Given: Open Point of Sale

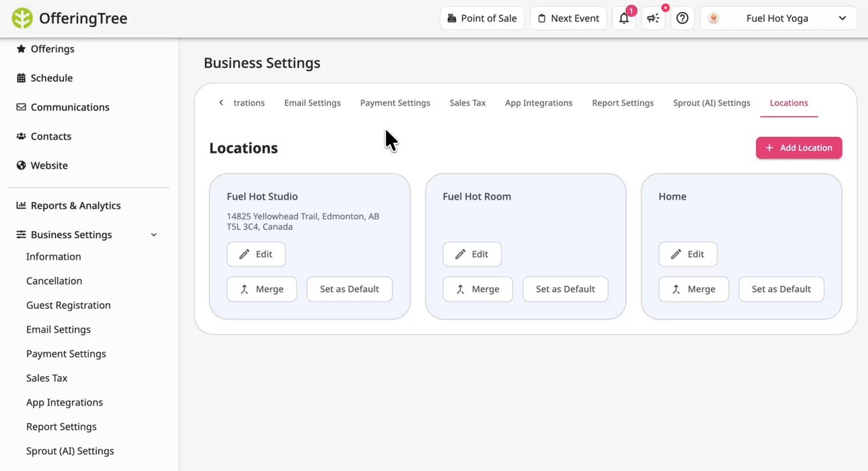Looking at the screenshot, I should coord(481,18).
